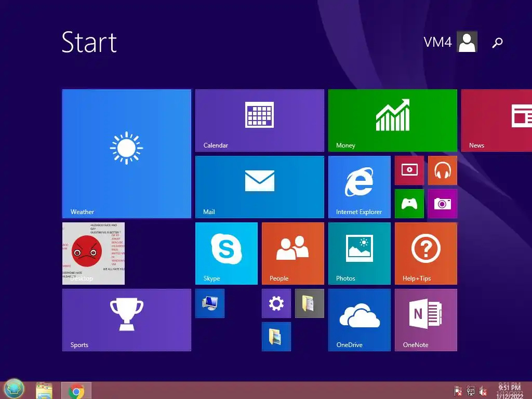Open the Desktop tile thumbnail

(x=94, y=254)
